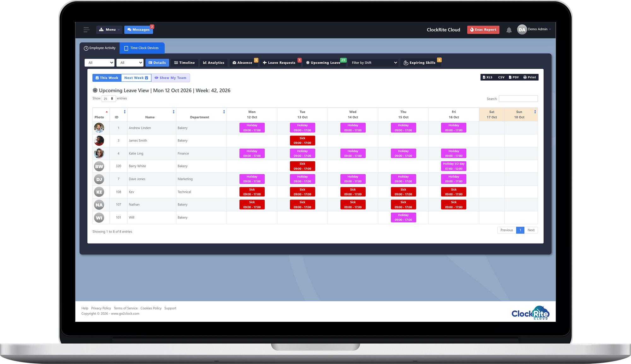
Task: Open Leave Requests
Action: (x=279, y=63)
